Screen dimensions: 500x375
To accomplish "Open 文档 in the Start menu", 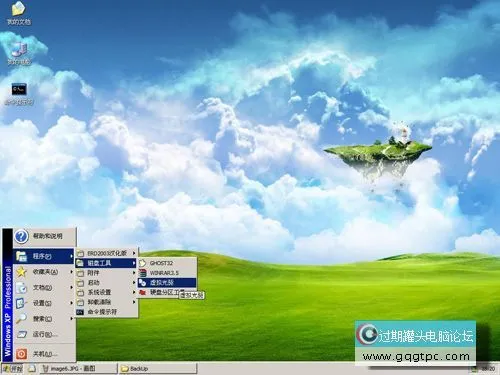I will tap(44, 287).
